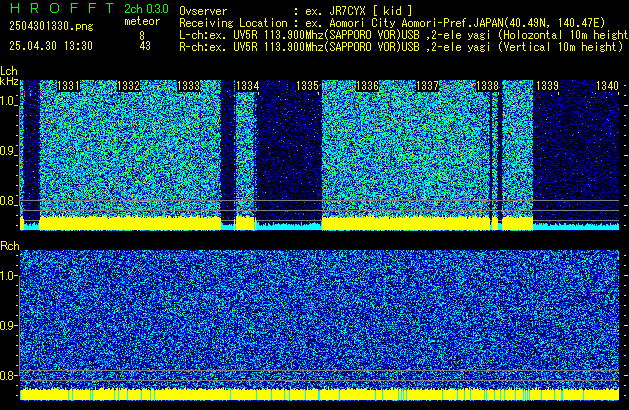
Task: Click the 1333 time marker
Action: coord(188,86)
